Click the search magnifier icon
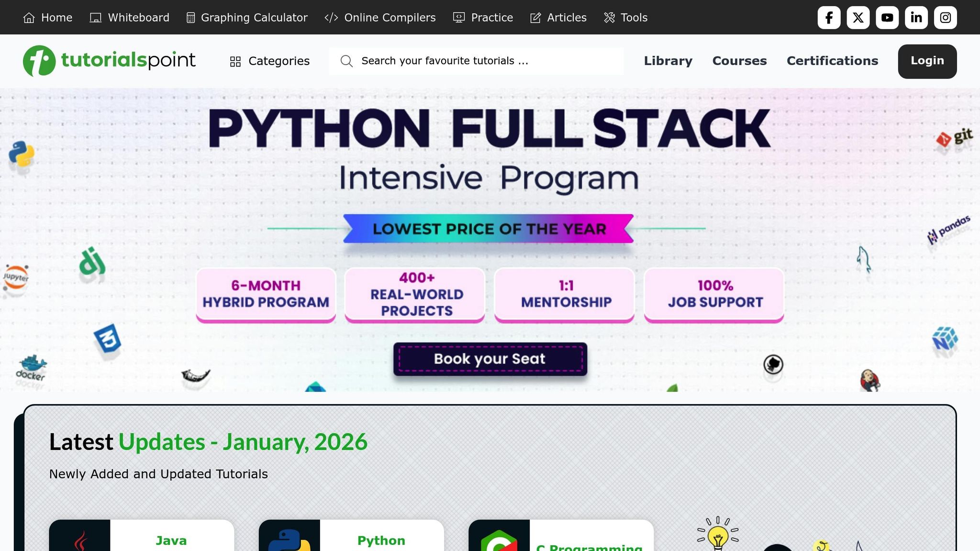The width and height of the screenshot is (980, 551). 346,61
